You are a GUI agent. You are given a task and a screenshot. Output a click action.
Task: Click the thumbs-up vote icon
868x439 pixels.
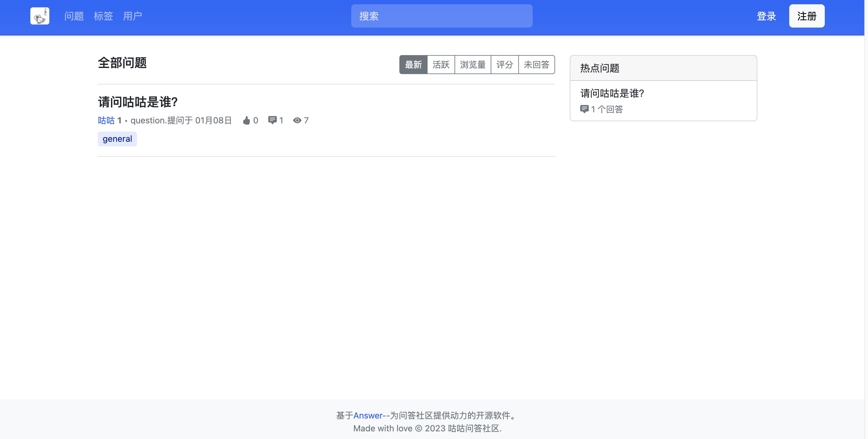(246, 121)
